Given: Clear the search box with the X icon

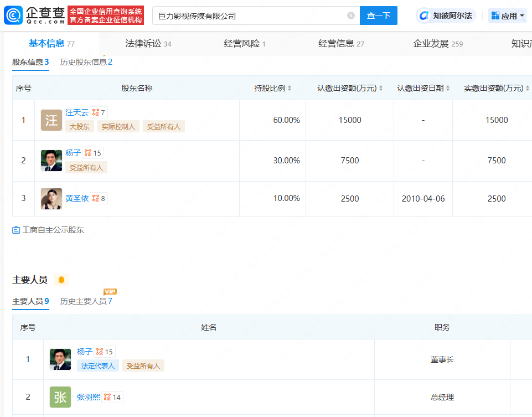Looking at the screenshot, I should (351, 16).
